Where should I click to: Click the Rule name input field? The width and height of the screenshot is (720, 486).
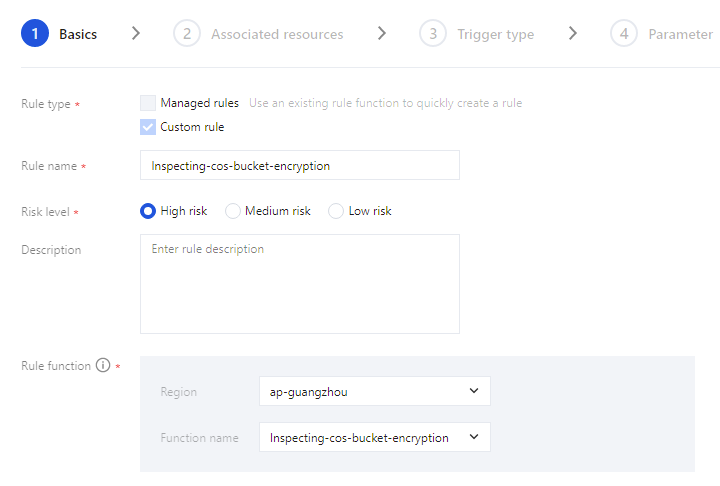(x=299, y=166)
